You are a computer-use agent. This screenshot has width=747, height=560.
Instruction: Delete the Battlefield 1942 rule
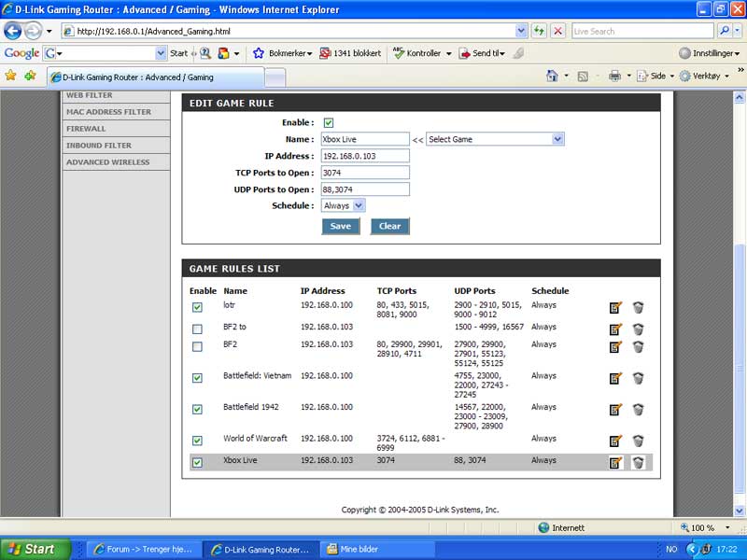[639, 410]
